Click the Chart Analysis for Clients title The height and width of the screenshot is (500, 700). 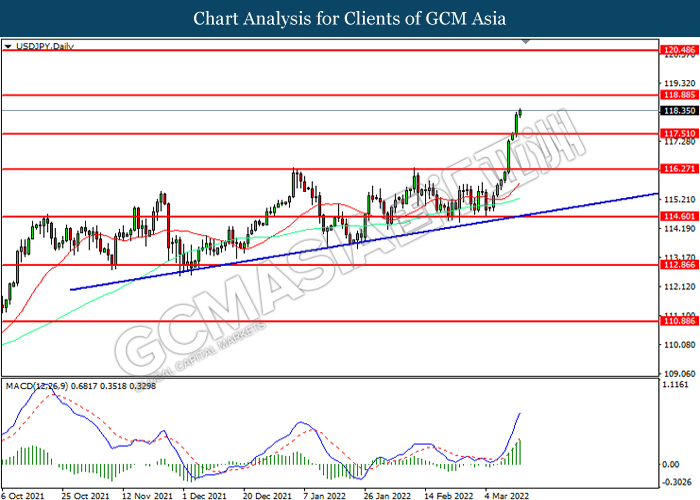click(350, 18)
